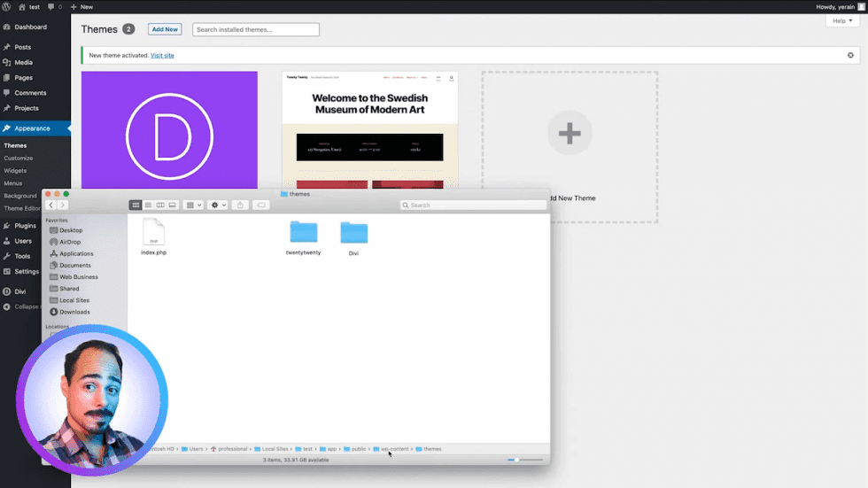Click the Finder Edit Tags toolbar button
The width and height of the screenshot is (868, 488).
[x=260, y=205]
